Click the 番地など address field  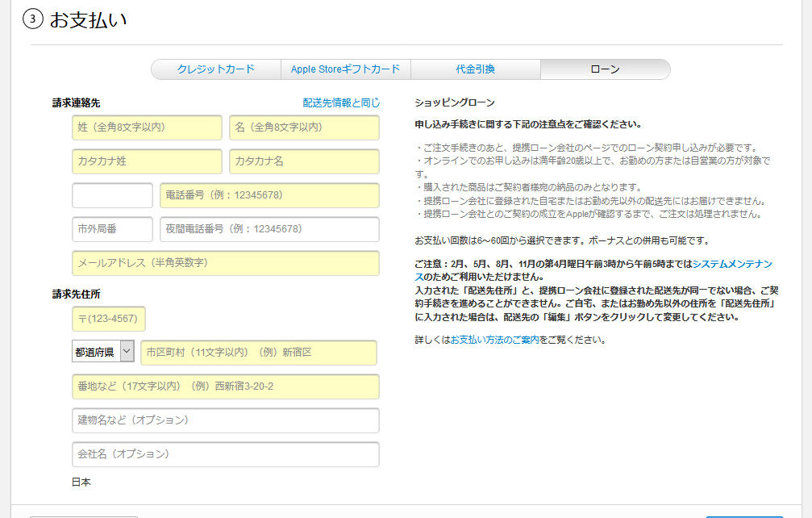226,386
